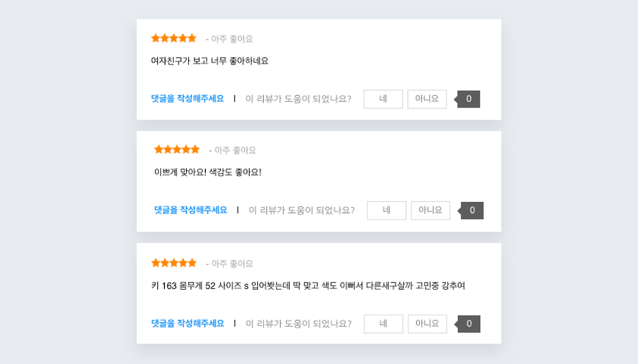638x364 pixels.
Task: Click the review text "여자친구가 보고 너무 좋아하네요"
Action: pos(210,60)
